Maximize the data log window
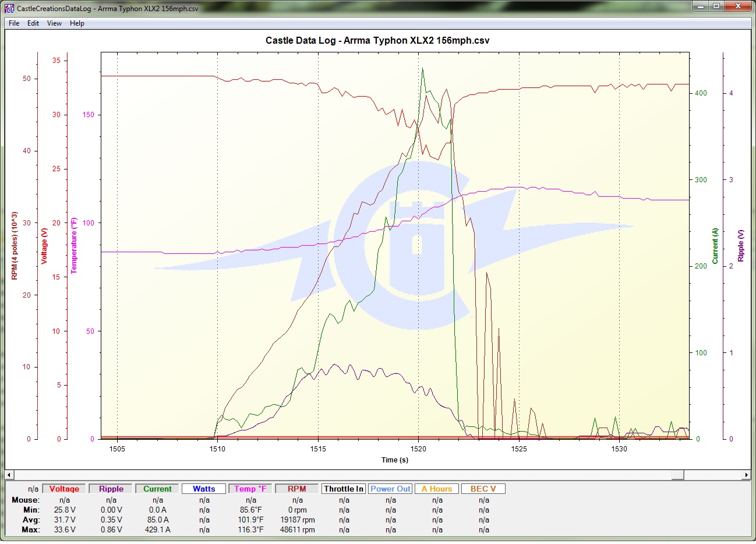756x544 pixels. click(x=716, y=6)
